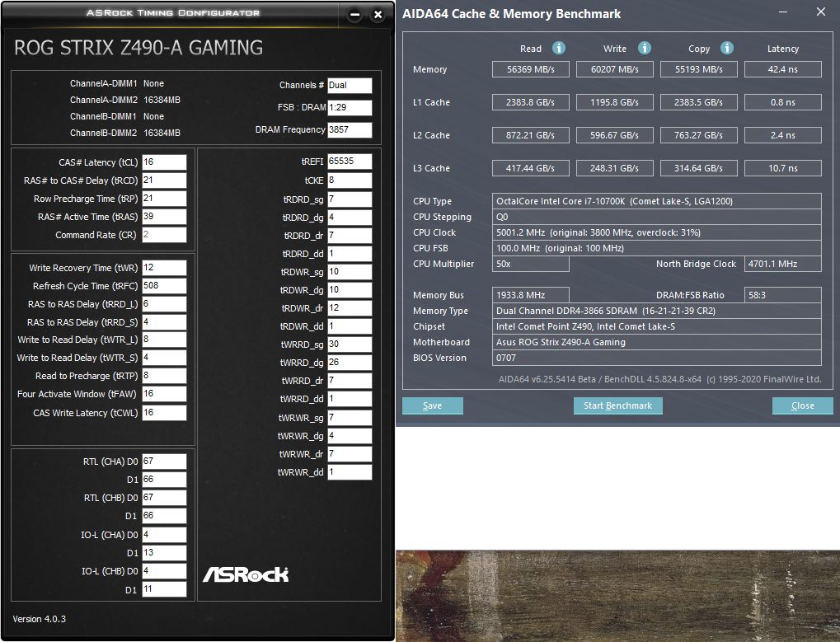840x642 pixels.
Task: Click the RAS# to CAS# Delay (tRCD) field
Action: 164,180
